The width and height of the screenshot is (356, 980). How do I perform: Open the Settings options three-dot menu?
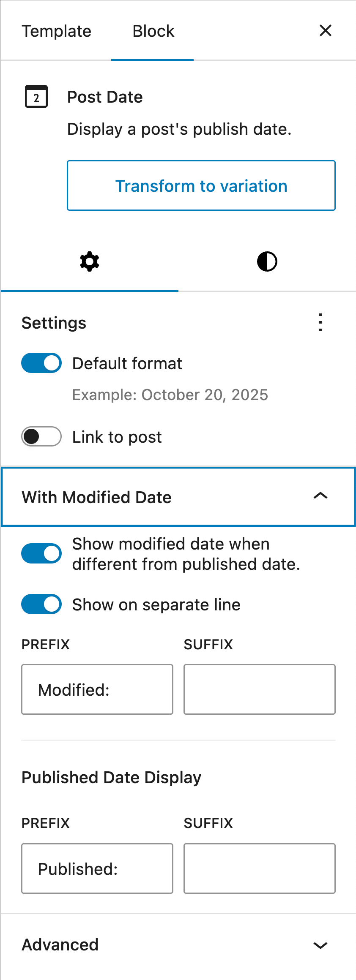coord(320,322)
